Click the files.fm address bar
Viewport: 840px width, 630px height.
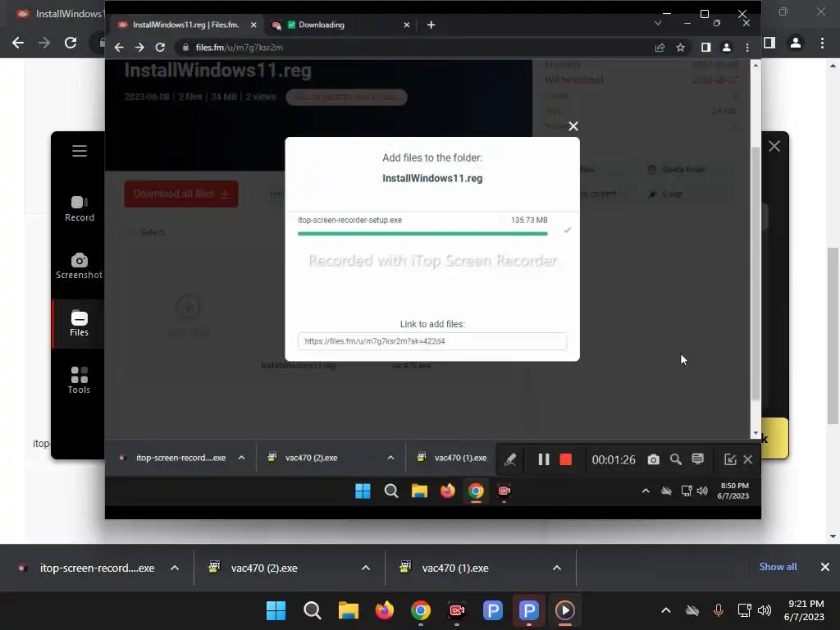[418, 47]
